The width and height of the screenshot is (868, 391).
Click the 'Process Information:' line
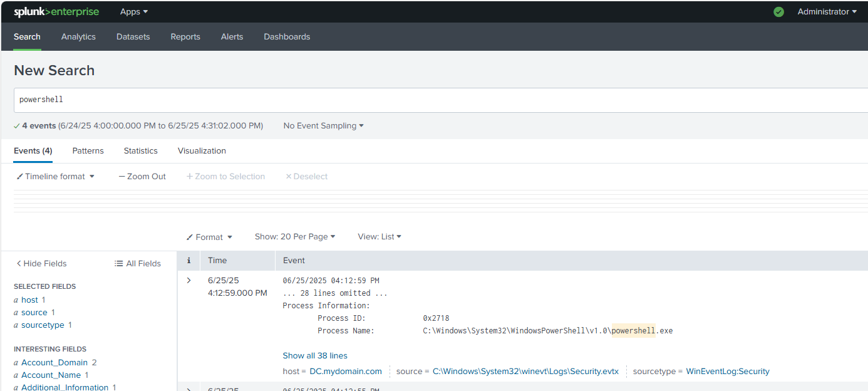point(326,306)
